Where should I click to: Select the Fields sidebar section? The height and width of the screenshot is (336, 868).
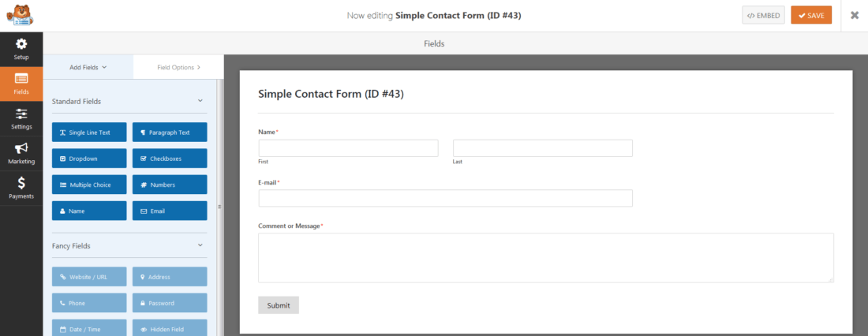(x=21, y=84)
